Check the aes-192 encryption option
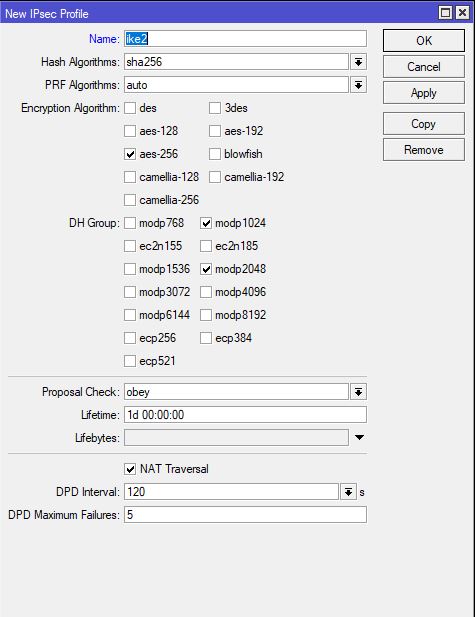The width and height of the screenshot is (475, 617). (215, 131)
